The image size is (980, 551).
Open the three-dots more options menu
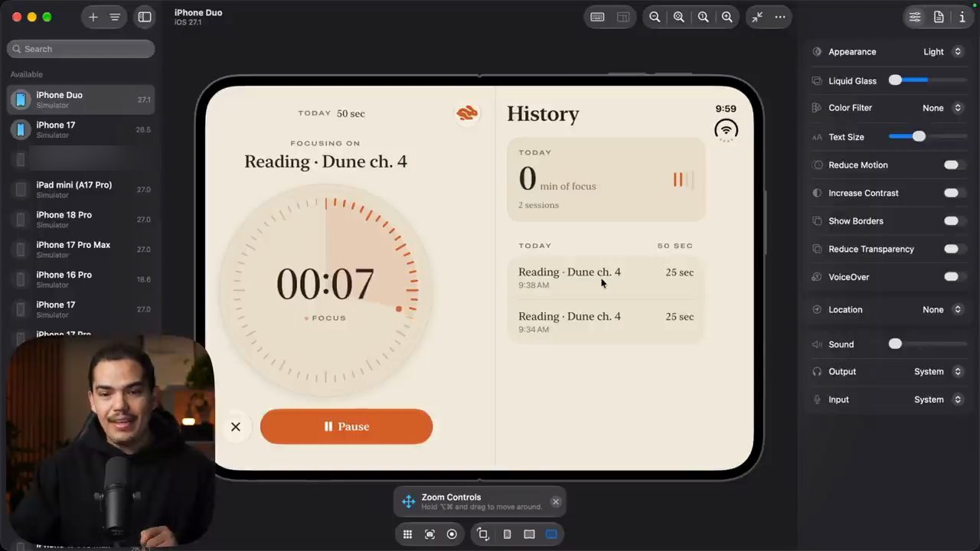[x=780, y=17]
